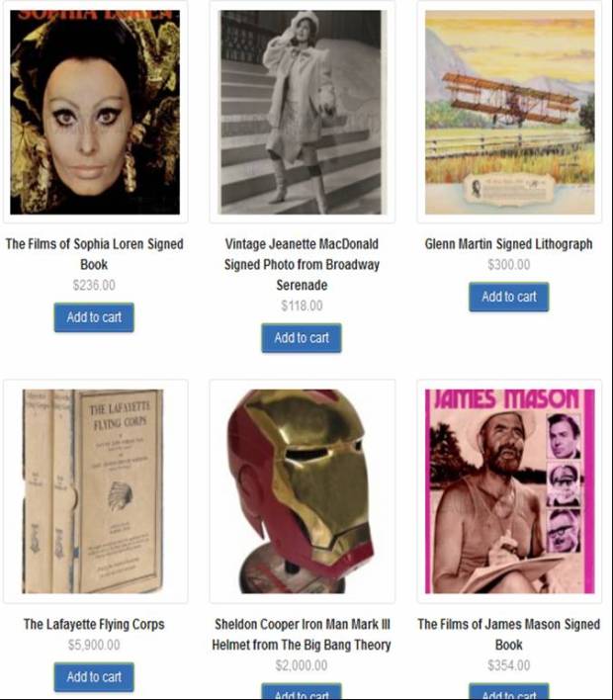The width and height of the screenshot is (613, 700).
Task: Open Sheldon Cooper Iron Man Mark III Helmet link
Action: [x=302, y=635]
